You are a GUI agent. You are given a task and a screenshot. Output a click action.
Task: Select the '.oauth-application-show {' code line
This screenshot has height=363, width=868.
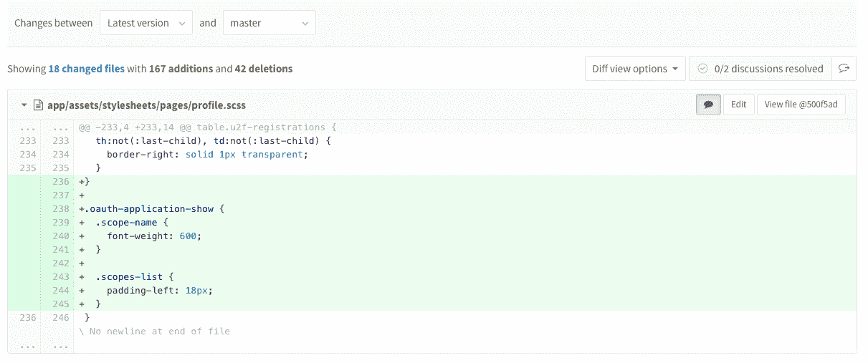tap(464, 209)
